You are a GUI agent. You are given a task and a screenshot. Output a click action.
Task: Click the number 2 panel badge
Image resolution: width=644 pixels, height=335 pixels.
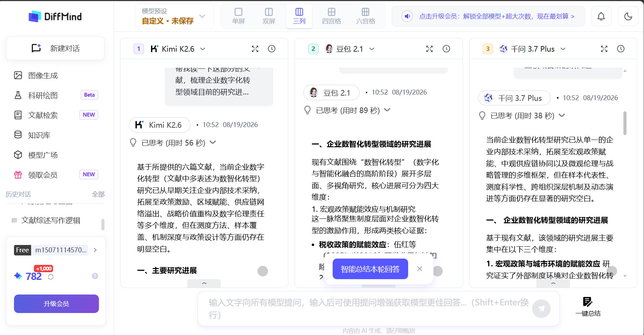coord(313,49)
